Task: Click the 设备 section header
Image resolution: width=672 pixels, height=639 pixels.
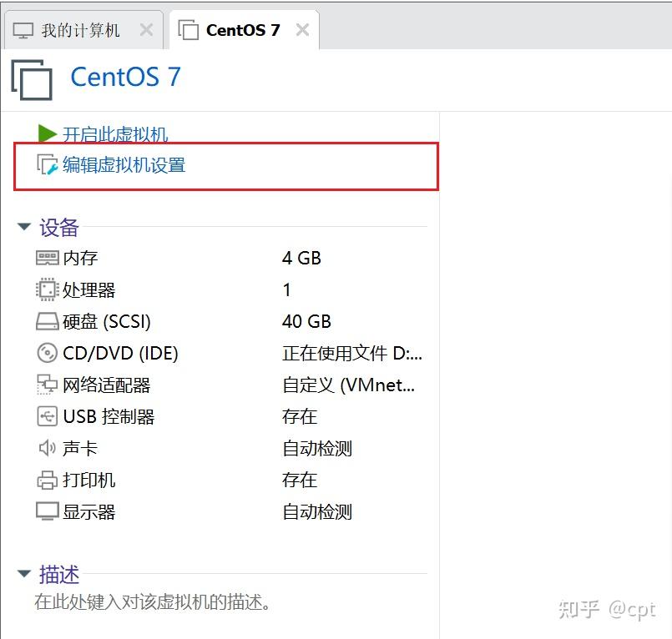Action: (59, 227)
